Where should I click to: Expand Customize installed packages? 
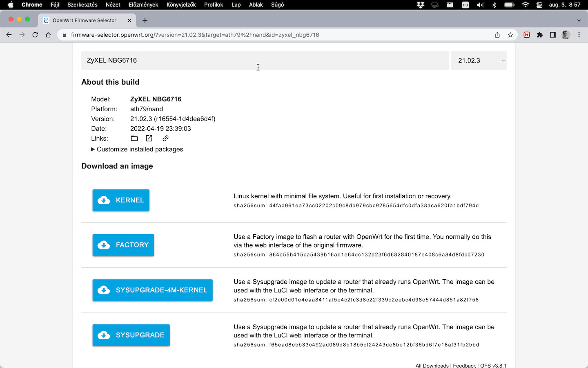pyautogui.click(x=137, y=149)
